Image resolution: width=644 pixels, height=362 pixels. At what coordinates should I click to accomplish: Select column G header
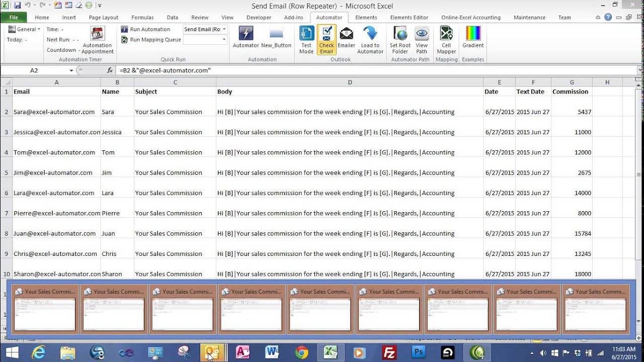572,82
